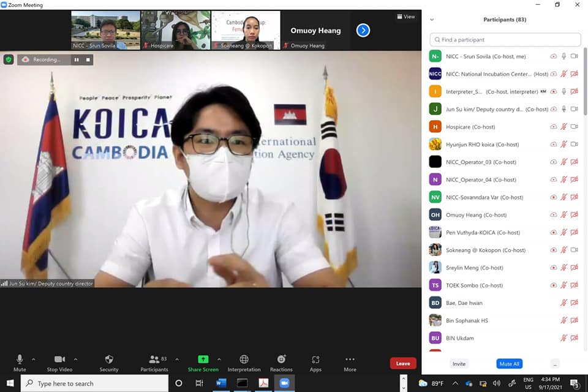The width and height of the screenshot is (588, 392).
Task: Click mic icon for Interpreter_S row
Action: 563,91
